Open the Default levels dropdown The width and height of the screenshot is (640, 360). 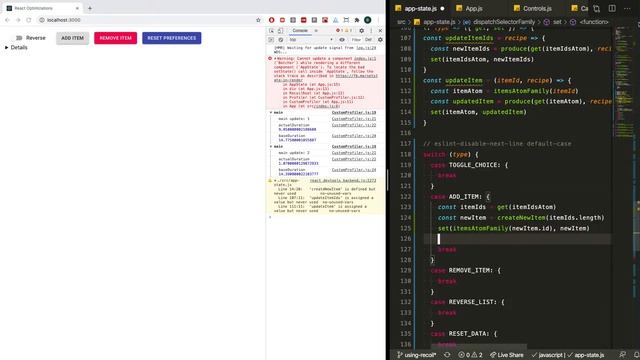369,40
